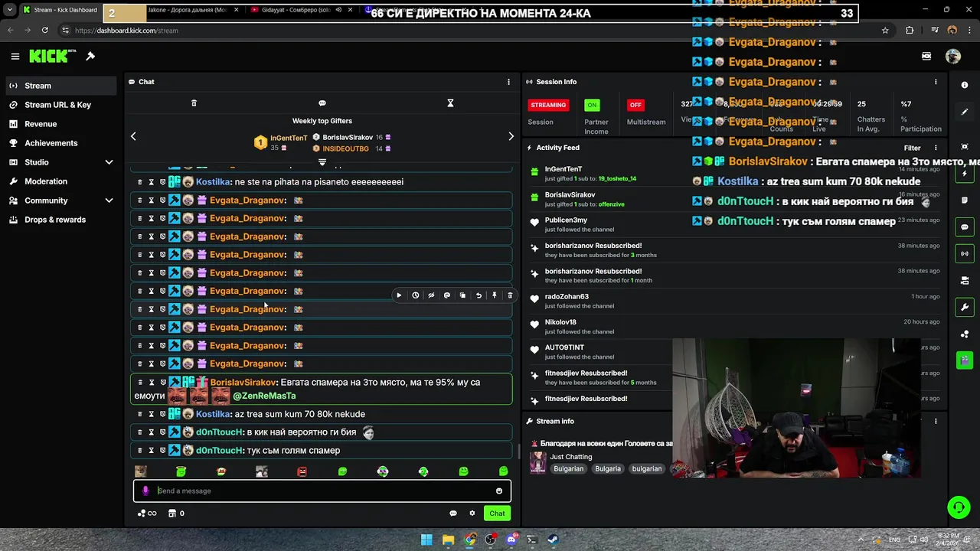The width and height of the screenshot is (980, 551).
Task: Open Session Info three-dot menu
Action: [936, 82]
